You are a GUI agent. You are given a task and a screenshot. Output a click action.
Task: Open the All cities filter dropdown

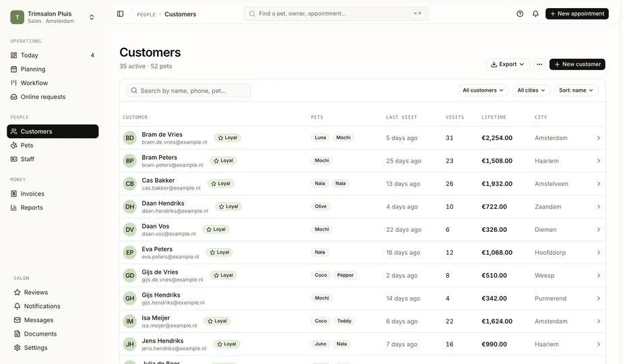point(531,90)
